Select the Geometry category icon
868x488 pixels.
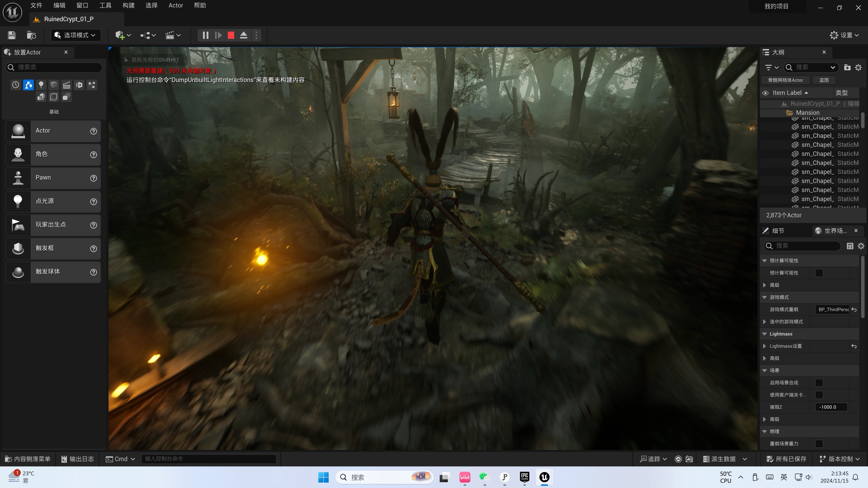(41, 97)
